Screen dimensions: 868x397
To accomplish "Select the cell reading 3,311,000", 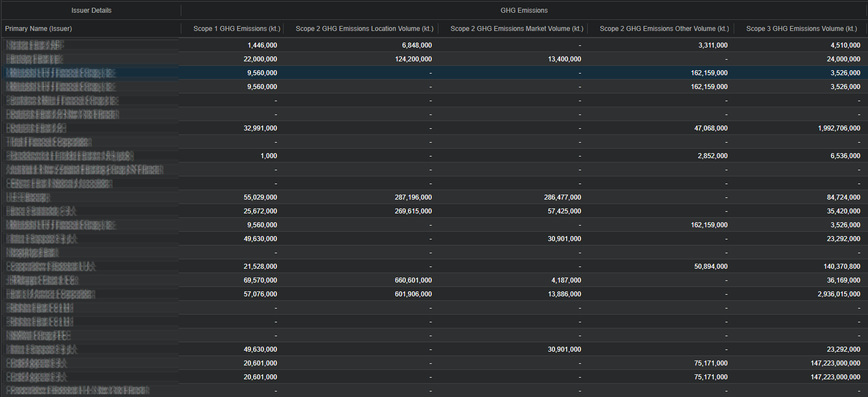I will click(x=713, y=45).
